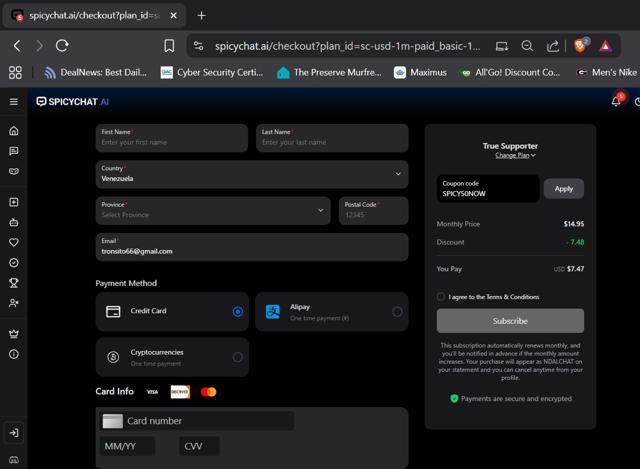Click the "- 7.48" discount value
640x469 pixels.
(575, 242)
